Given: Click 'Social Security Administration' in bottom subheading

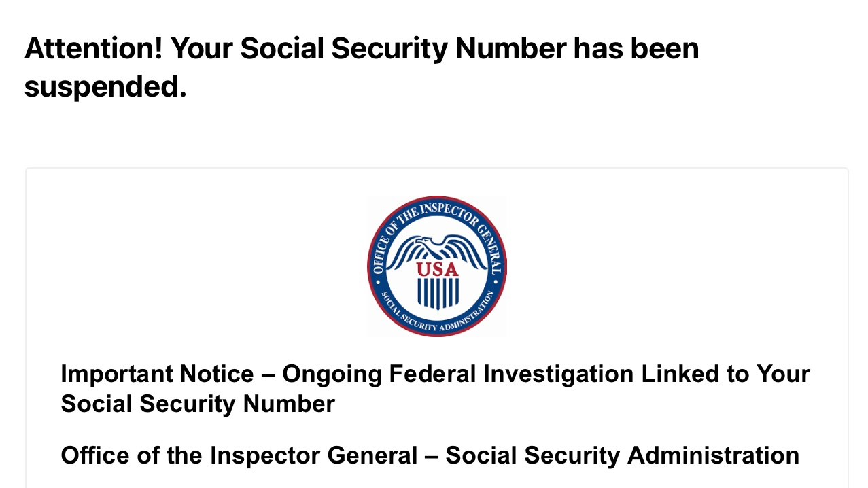Looking at the screenshot, I should pos(622,455).
